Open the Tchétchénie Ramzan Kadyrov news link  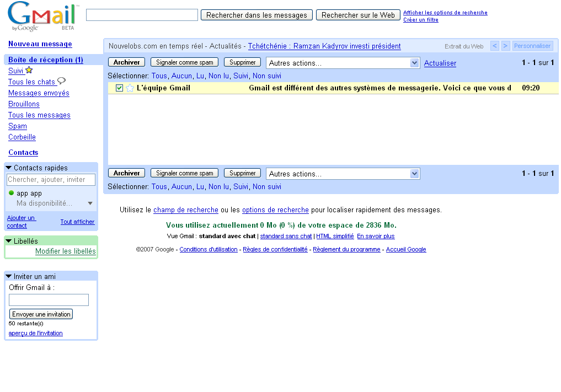point(324,46)
